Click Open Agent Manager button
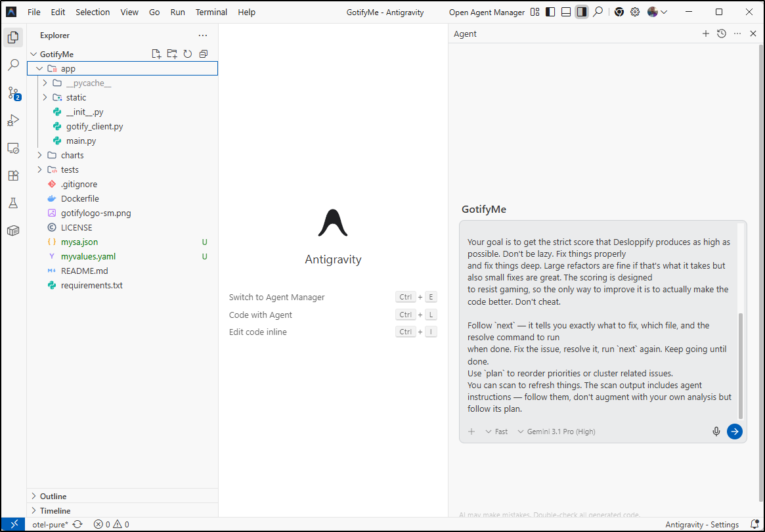 pyautogui.click(x=487, y=12)
